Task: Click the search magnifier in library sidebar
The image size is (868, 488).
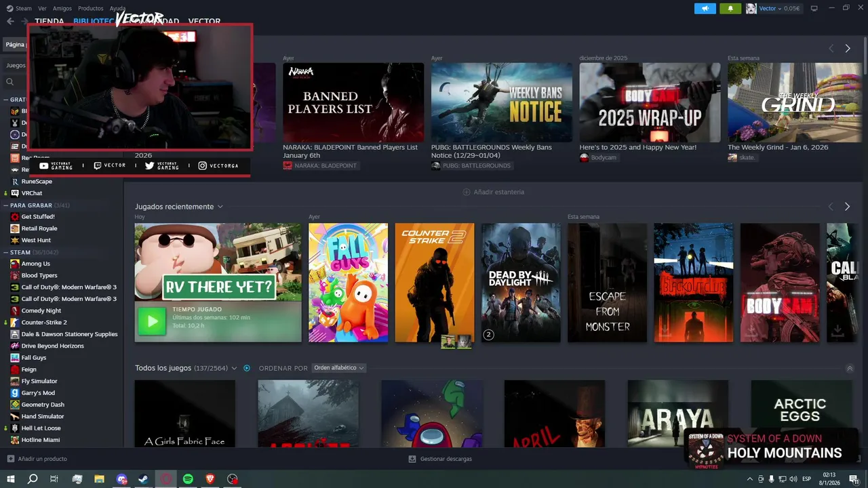Action: pos(9,82)
